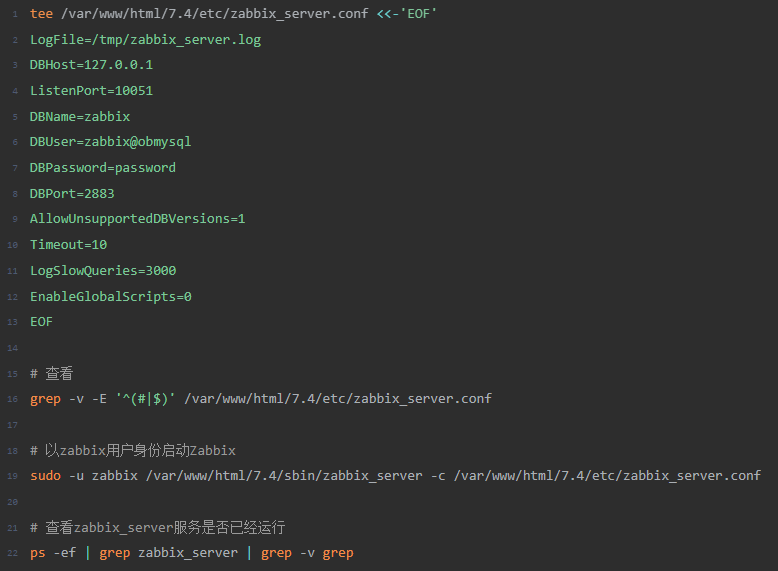Click the LogFile=/tmp/zabbix_server.log line
778x571 pixels.
145,40
